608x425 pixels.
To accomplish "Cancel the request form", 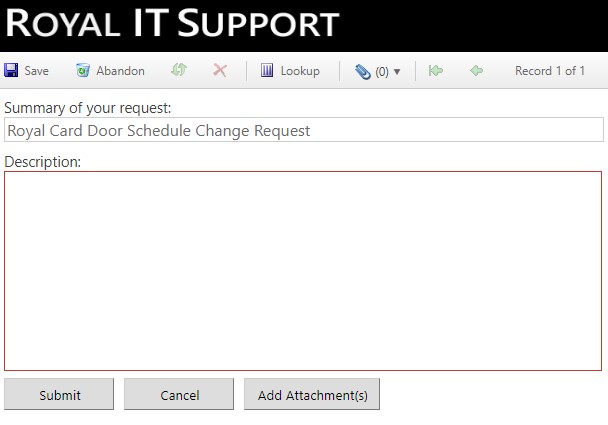I will 179,394.
